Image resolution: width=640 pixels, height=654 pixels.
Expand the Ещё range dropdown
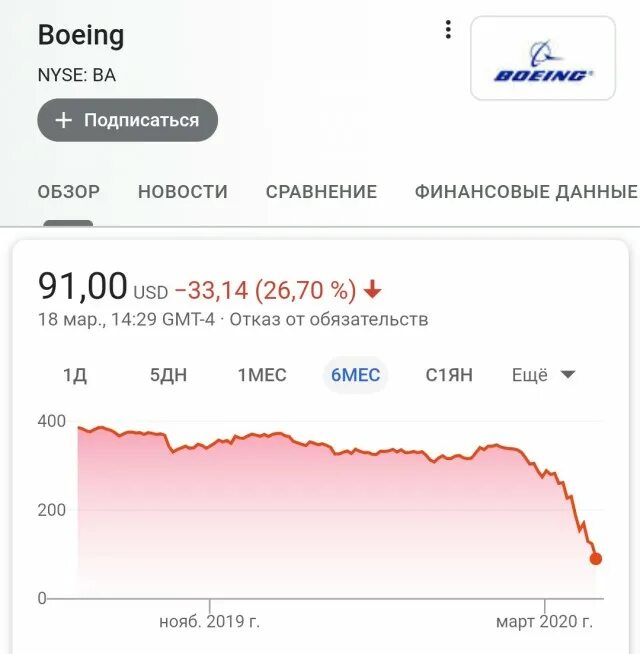(544, 375)
